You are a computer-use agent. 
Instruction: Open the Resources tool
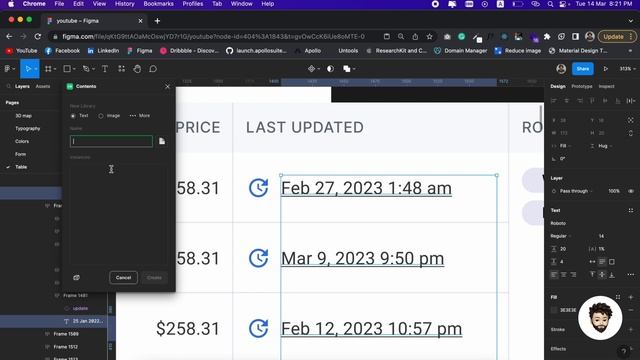coord(122,69)
